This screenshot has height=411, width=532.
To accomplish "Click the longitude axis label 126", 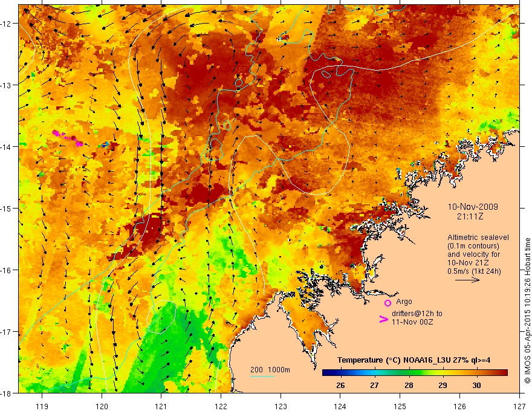I will (x=459, y=406).
